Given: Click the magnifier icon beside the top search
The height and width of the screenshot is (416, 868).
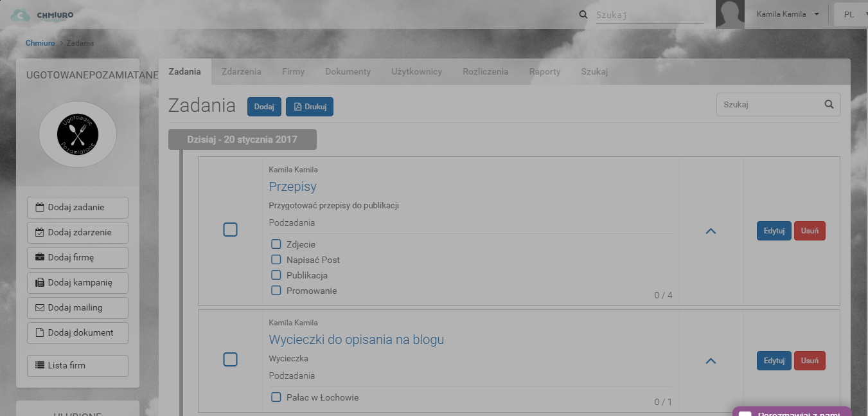Looking at the screenshot, I should coord(583,15).
